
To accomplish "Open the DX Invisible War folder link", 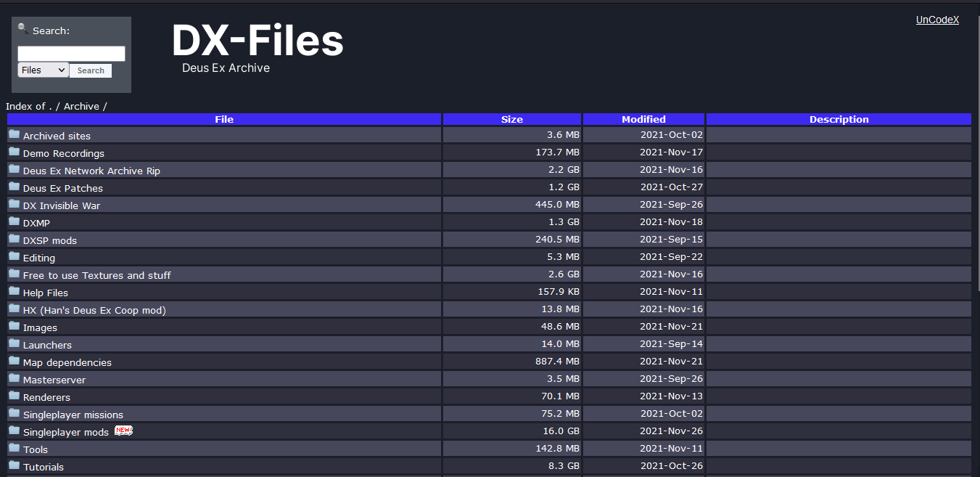I will coord(62,205).
